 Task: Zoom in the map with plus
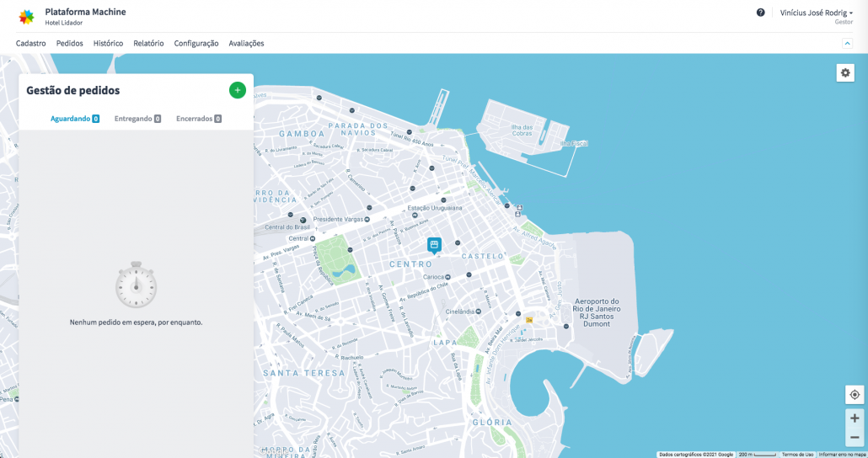click(x=855, y=418)
